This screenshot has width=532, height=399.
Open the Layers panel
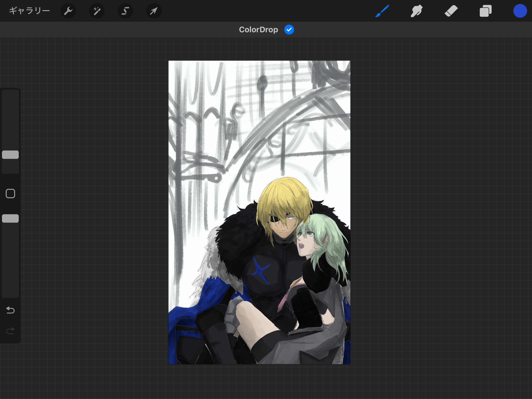tap(485, 11)
